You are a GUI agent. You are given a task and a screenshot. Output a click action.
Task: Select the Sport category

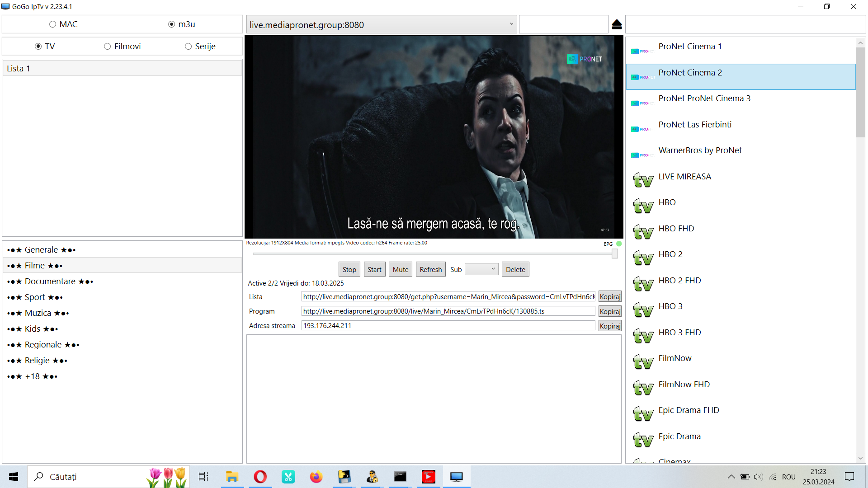click(122, 297)
